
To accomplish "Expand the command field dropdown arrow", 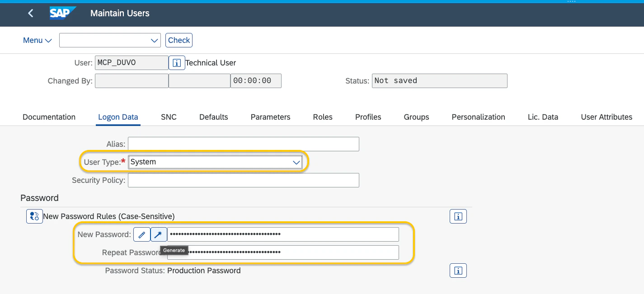I will [154, 40].
